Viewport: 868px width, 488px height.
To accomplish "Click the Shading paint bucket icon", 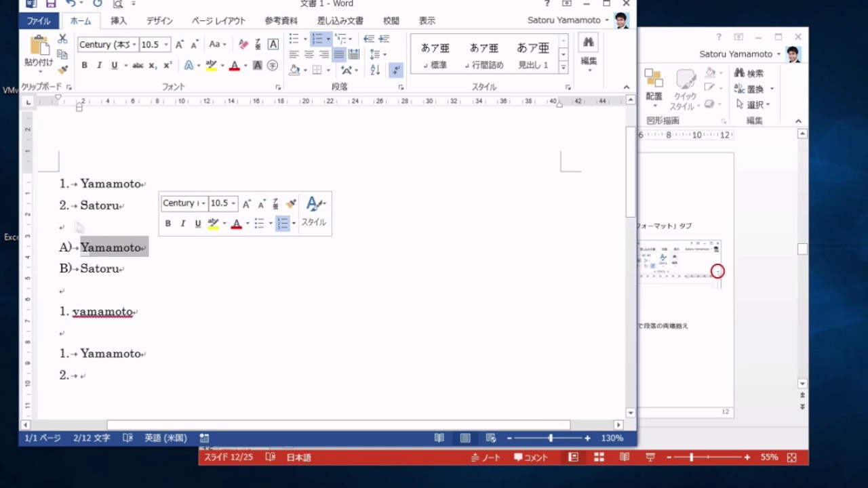I will [295, 70].
